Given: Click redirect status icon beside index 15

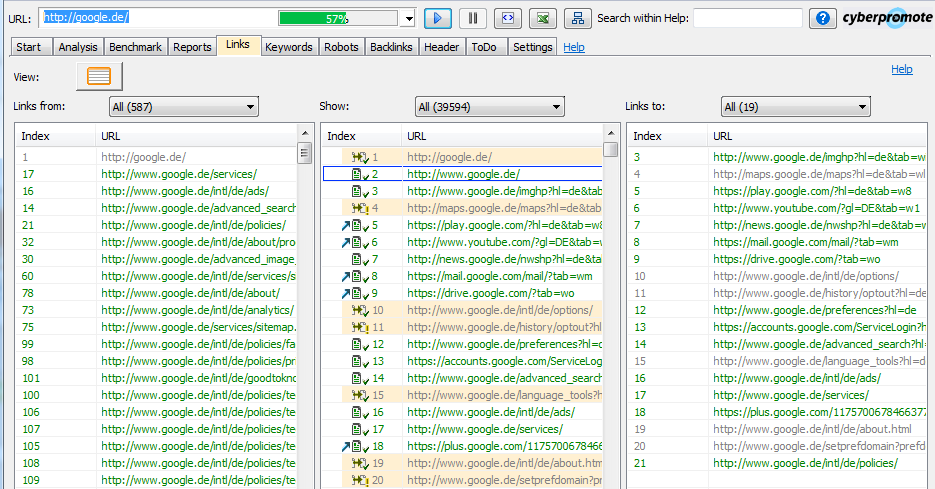Looking at the screenshot, I should tap(360, 395).
